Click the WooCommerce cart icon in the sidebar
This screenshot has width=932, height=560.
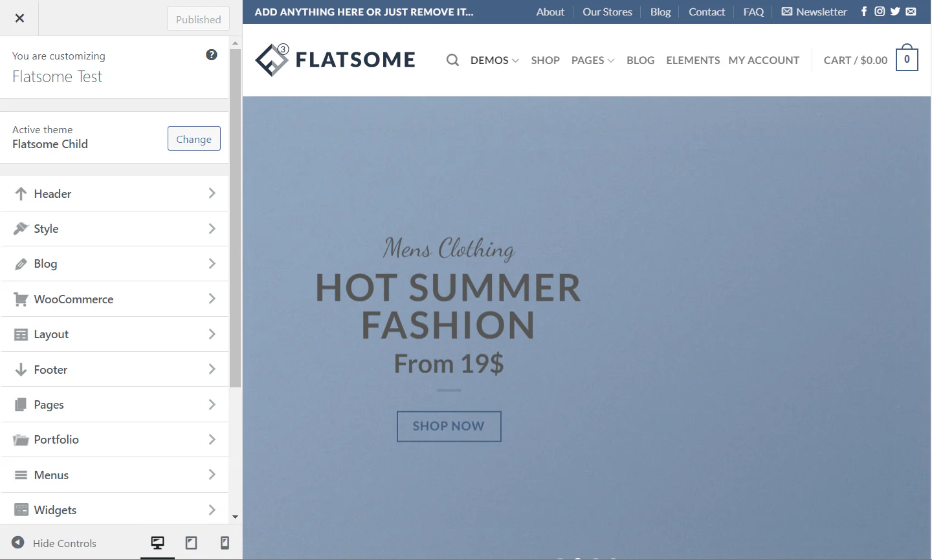tap(19, 299)
